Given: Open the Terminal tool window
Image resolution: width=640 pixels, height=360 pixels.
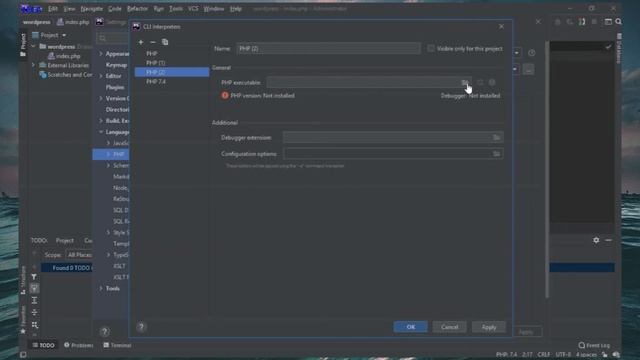Looking at the screenshot, I should point(117,345).
